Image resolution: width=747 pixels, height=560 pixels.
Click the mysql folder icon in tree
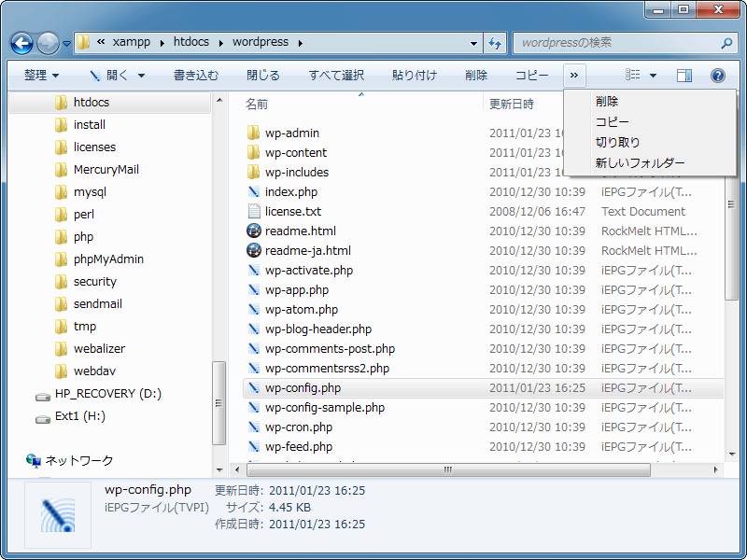pyautogui.click(x=61, y=192)
